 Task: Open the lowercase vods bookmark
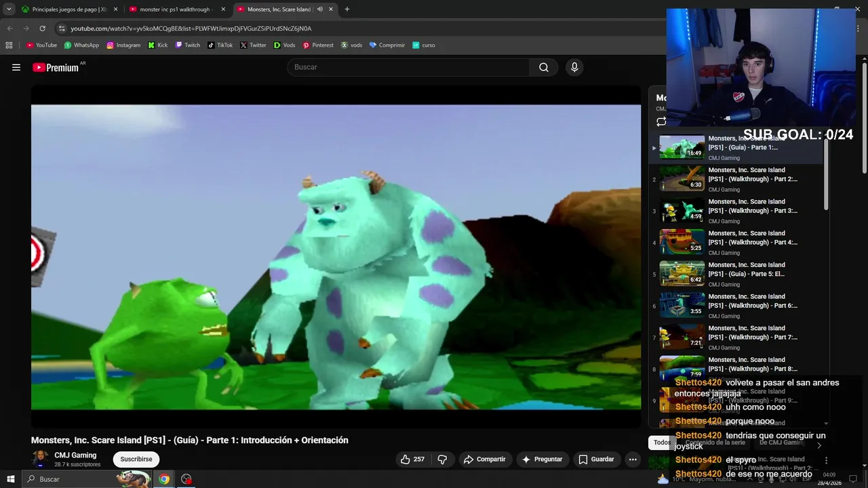(351, 45)
